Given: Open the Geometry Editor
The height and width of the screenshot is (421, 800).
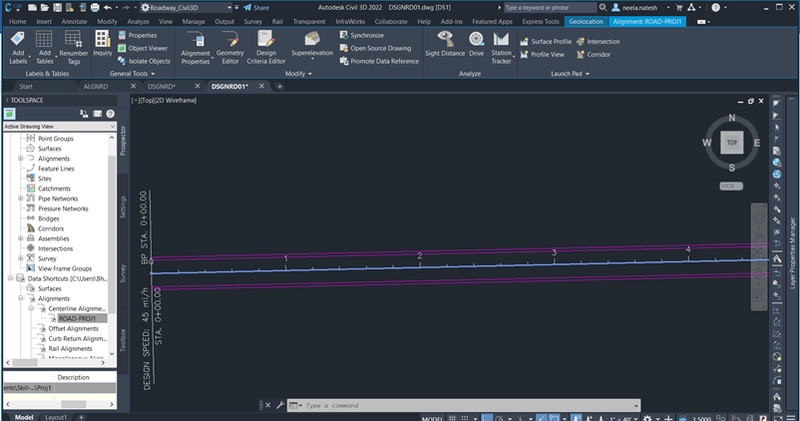Looking at the screenshot, I should pos(230,47).
